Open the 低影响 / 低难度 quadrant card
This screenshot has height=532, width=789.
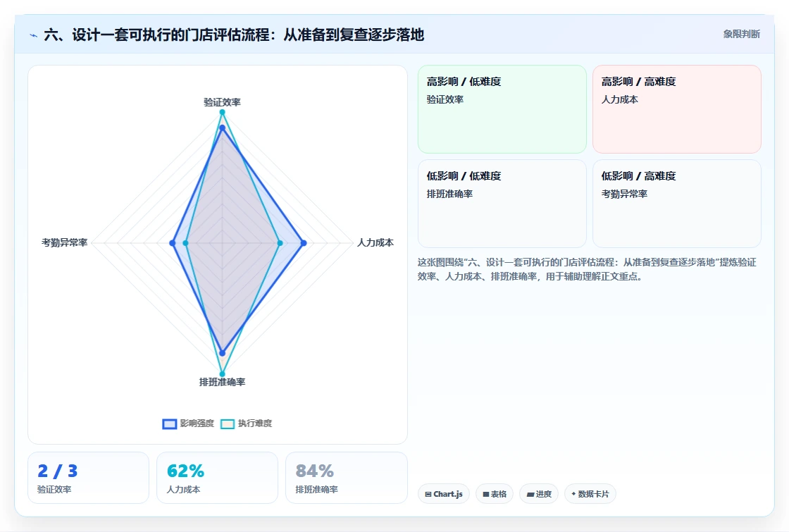pyautogui.click(x=502, y=204)
